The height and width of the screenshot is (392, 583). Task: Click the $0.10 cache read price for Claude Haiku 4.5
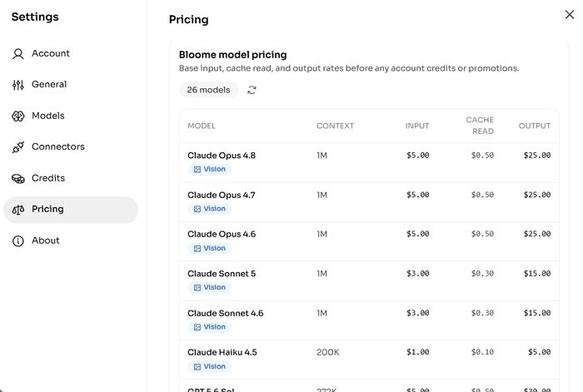tap(482, 352)
